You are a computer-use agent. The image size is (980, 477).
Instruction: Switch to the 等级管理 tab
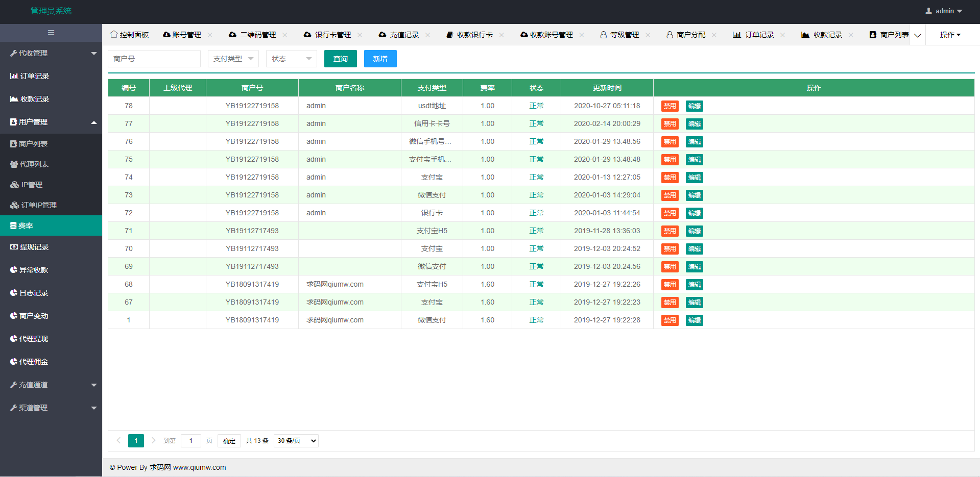tap(624, 35)
